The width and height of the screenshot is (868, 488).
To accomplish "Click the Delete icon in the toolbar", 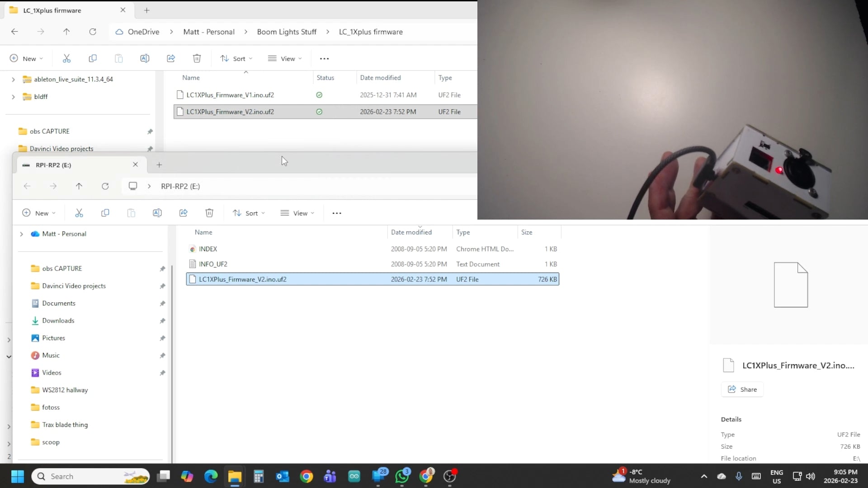I will [x=197, y=58].
